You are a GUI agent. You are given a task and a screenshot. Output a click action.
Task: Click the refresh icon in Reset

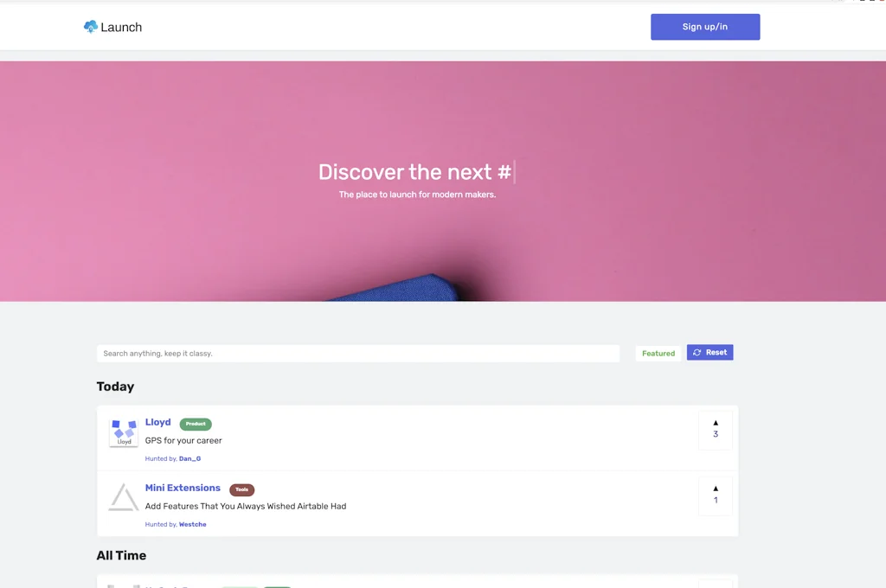[x=697, y=353]
